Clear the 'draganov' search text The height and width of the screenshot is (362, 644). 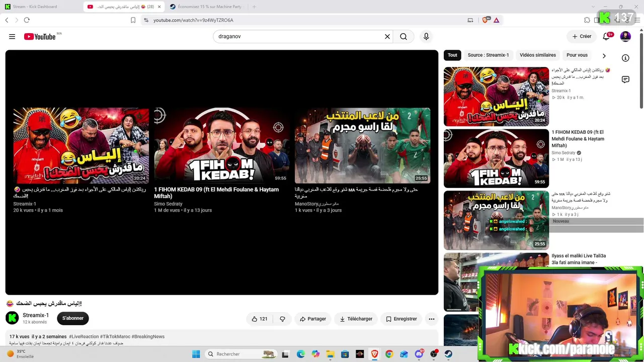[x=387, y=37]
